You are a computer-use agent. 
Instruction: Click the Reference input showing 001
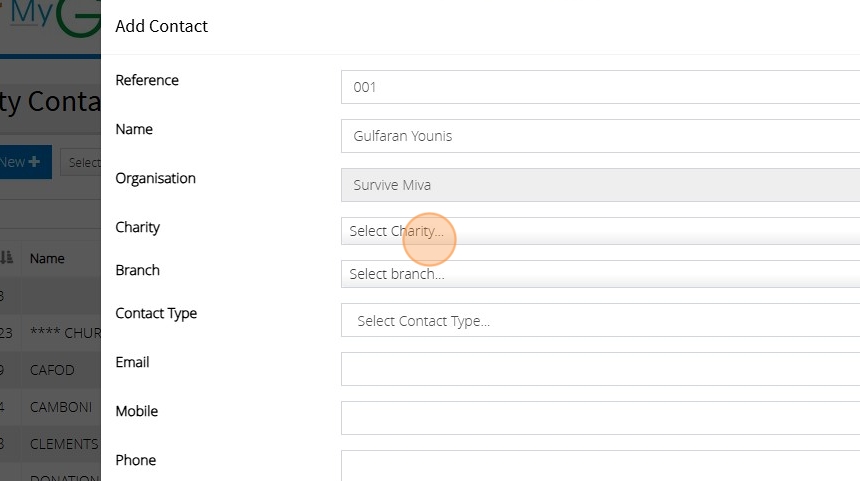point(600,87)
